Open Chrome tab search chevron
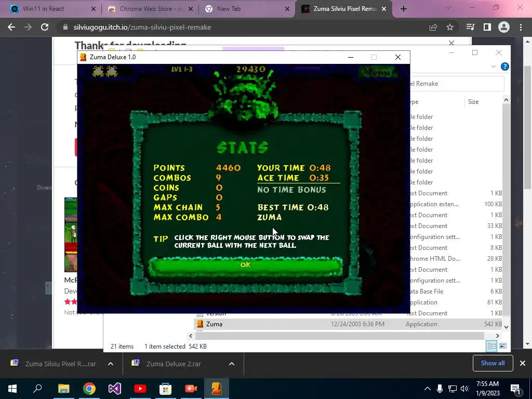The image size is (532, 399). (x=448, y=7)
